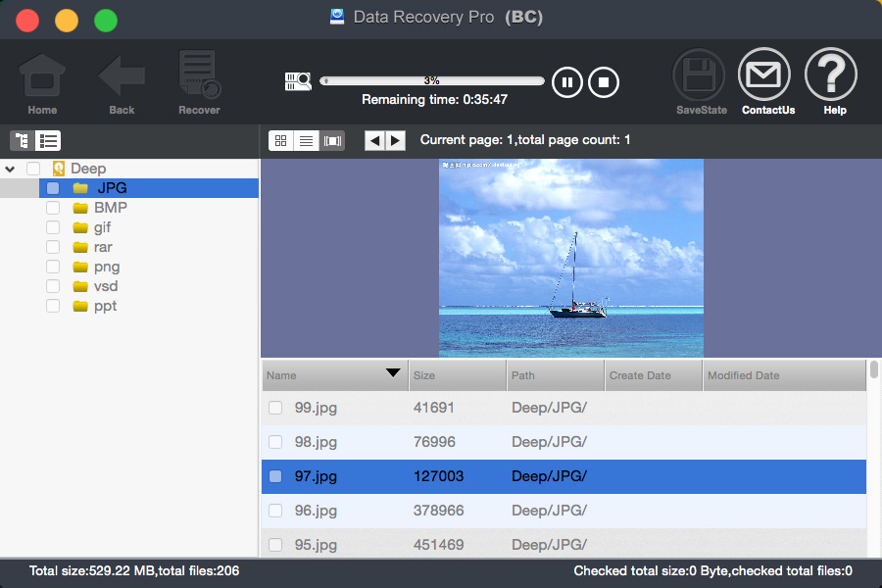882x588 pixels.
Task: Sort by Create Date column header
Action: 654,375
